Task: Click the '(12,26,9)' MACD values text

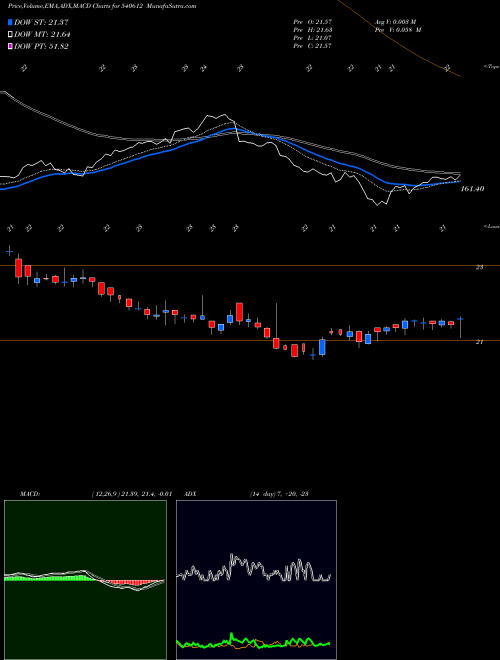Action: (131, 494)
